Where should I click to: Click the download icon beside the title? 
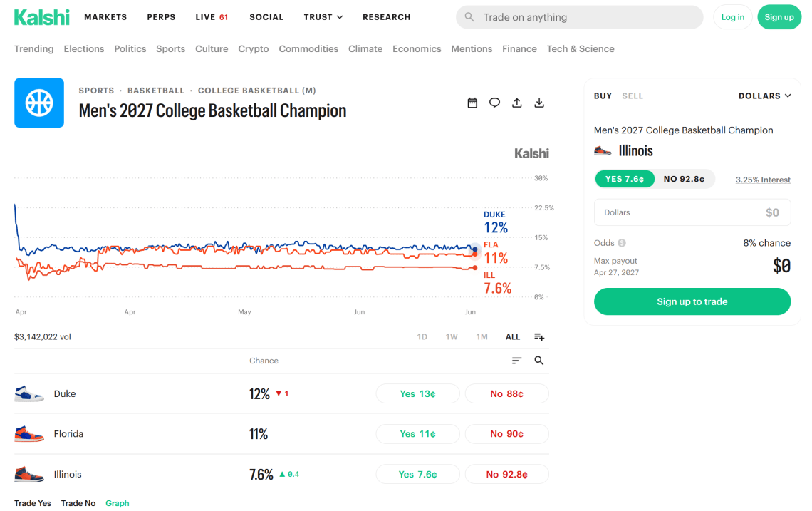tap(539, 103)
